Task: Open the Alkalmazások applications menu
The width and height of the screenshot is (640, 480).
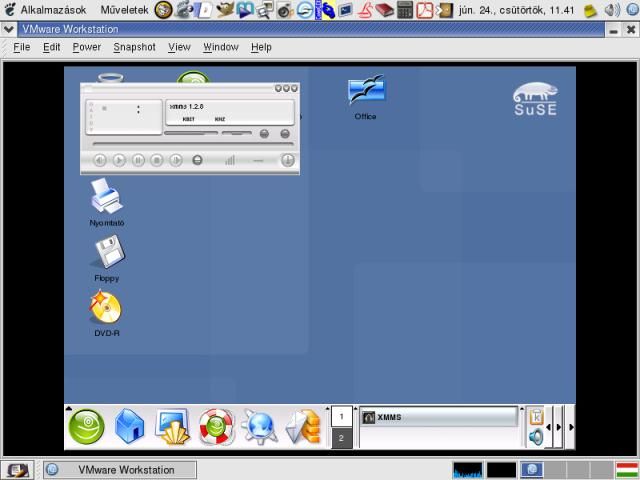Action: point(53,10)
